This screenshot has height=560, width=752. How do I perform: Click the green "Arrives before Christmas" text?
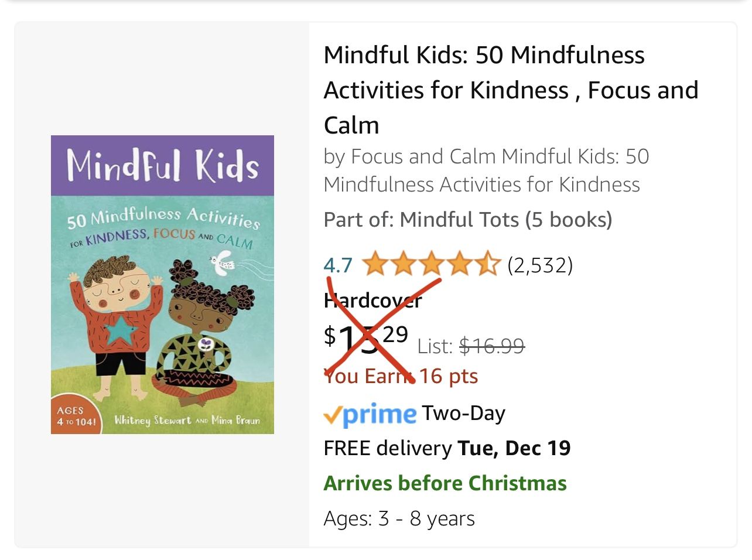point(445,483)
